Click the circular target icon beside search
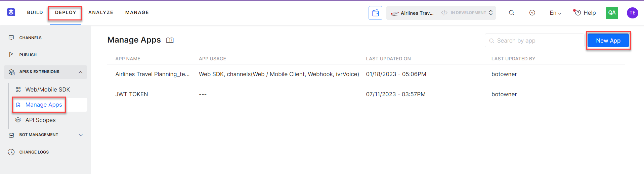This screenshot has width=644, height=174. coord(532,13)
